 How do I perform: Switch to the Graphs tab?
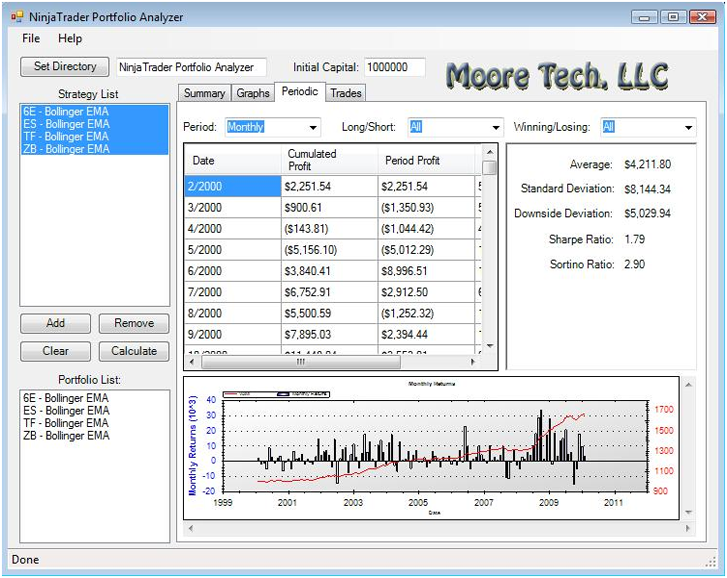[x=253, y=93]
